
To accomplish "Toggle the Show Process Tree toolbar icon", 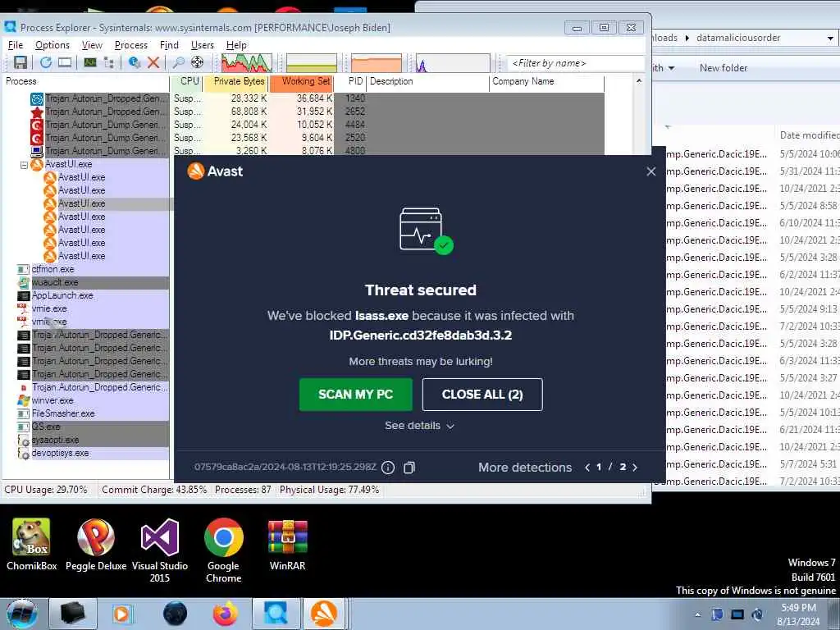I will (x=109, y=62).
